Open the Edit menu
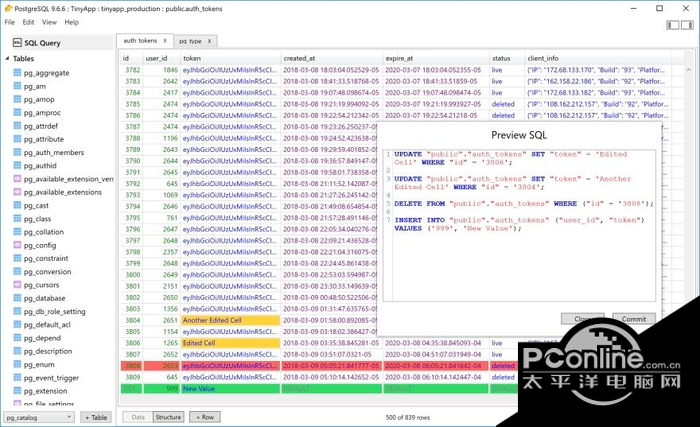This screenshot has height=427, width=700. point(28,22)
